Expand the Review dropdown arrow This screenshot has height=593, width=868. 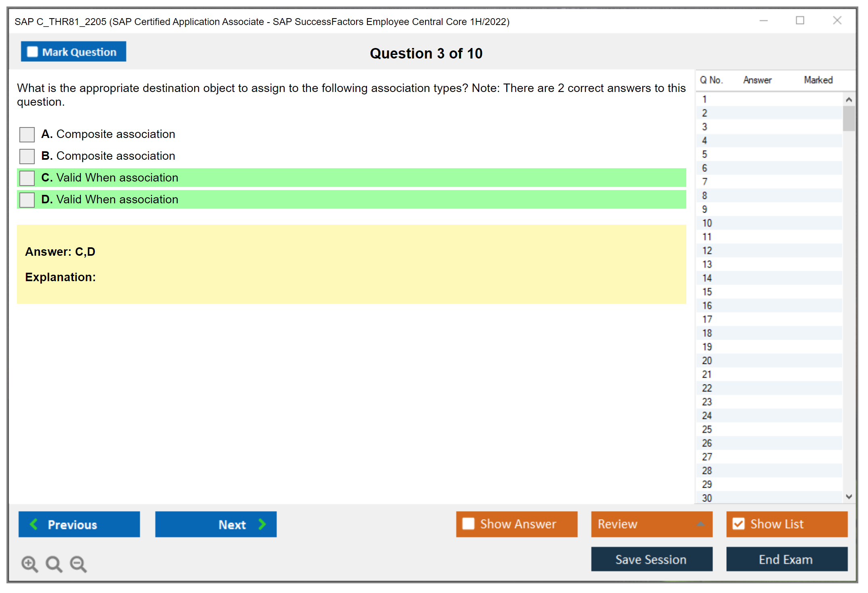[x=700, y=524]
